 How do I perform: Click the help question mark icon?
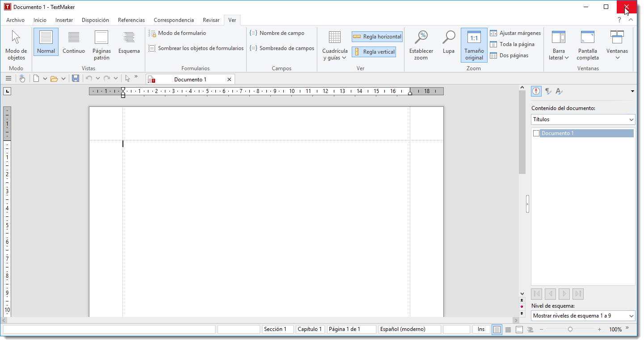pos(619,20)
